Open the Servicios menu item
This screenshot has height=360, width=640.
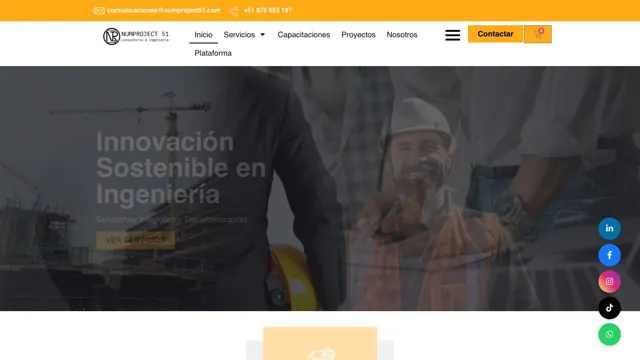pyautogui.click(x=239, y=35)
